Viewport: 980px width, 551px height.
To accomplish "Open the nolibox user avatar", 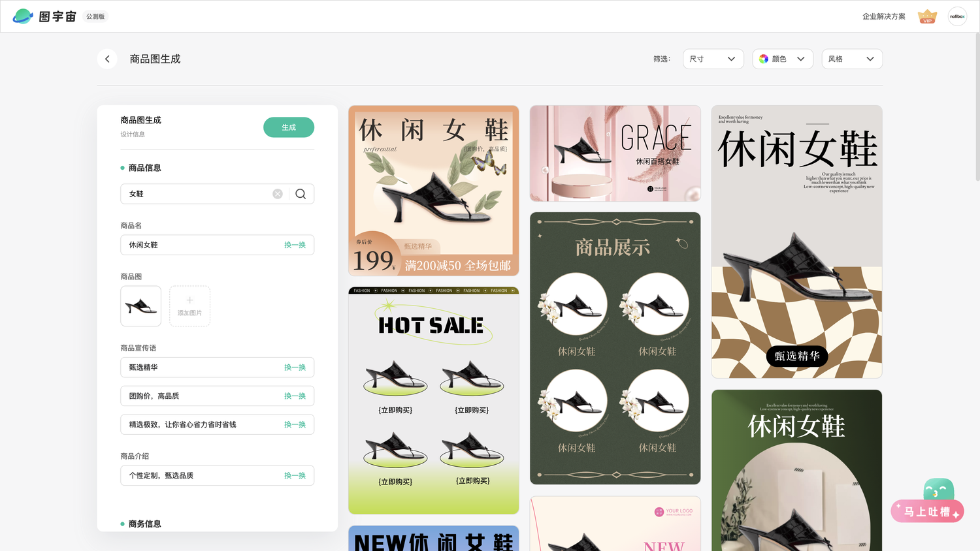I will (957, 16).
